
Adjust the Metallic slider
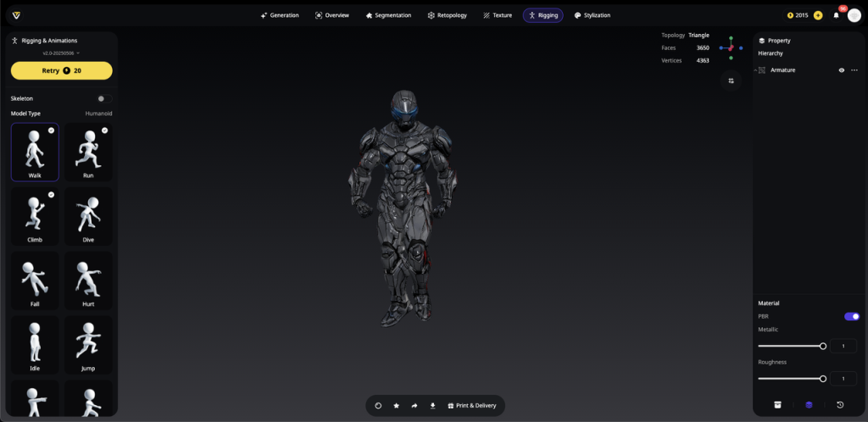793,347
